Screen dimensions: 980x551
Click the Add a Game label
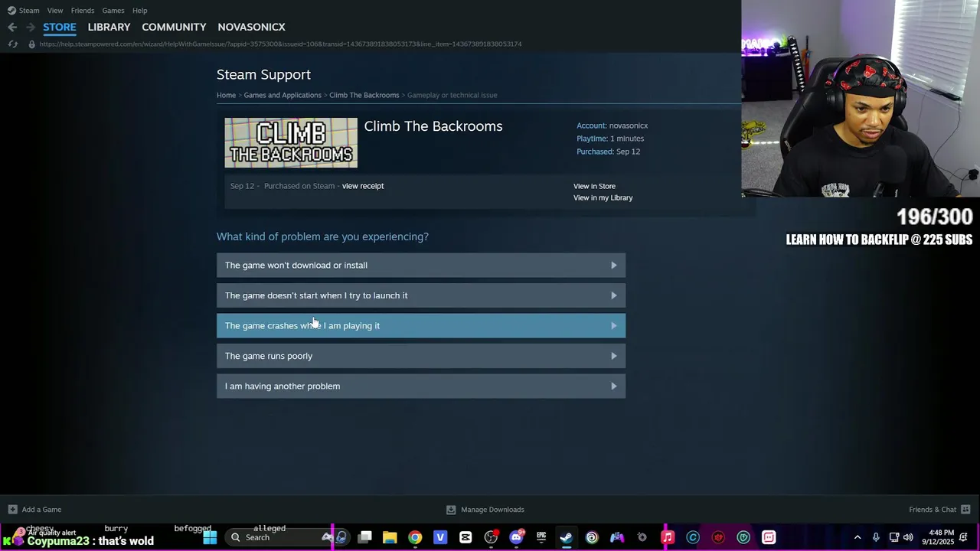coord(41,510)
